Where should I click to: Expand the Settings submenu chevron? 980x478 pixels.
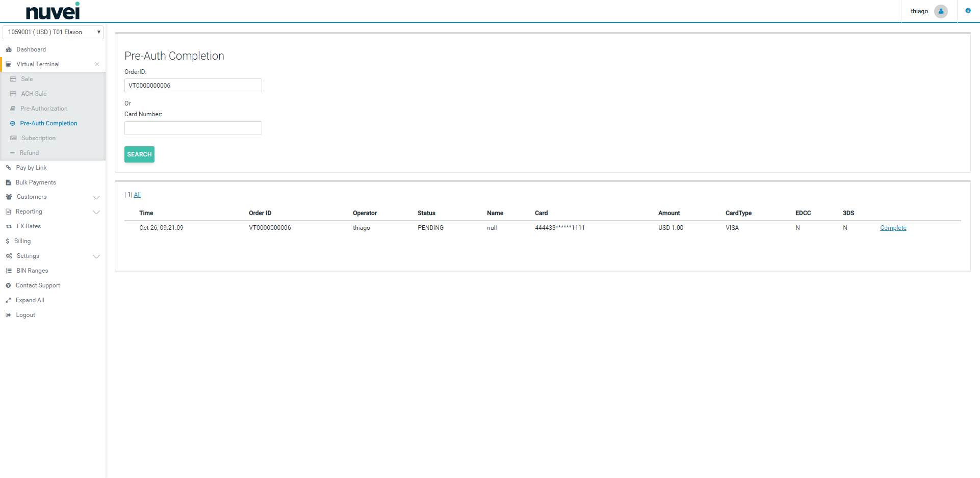pos(96,256)
